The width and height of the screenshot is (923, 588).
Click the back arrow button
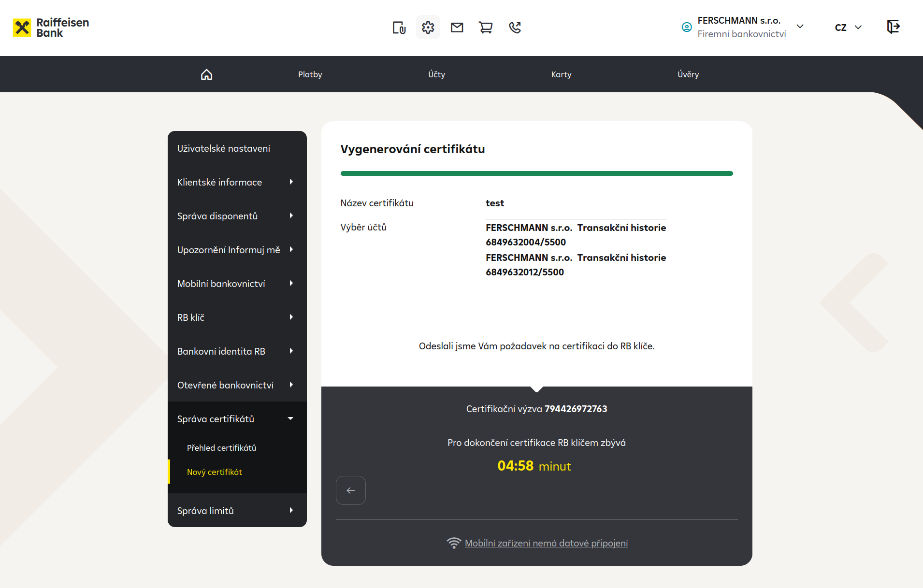click(351, 490)
